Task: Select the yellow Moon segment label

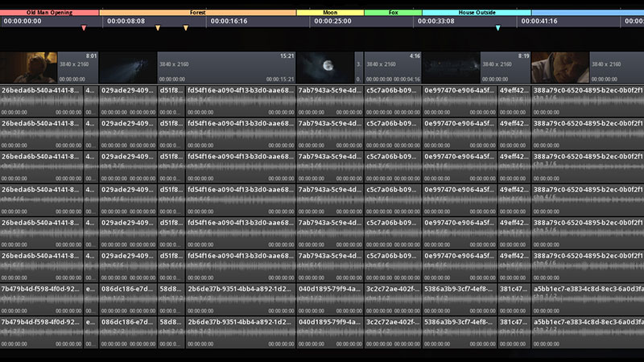Action: point(330,13)
